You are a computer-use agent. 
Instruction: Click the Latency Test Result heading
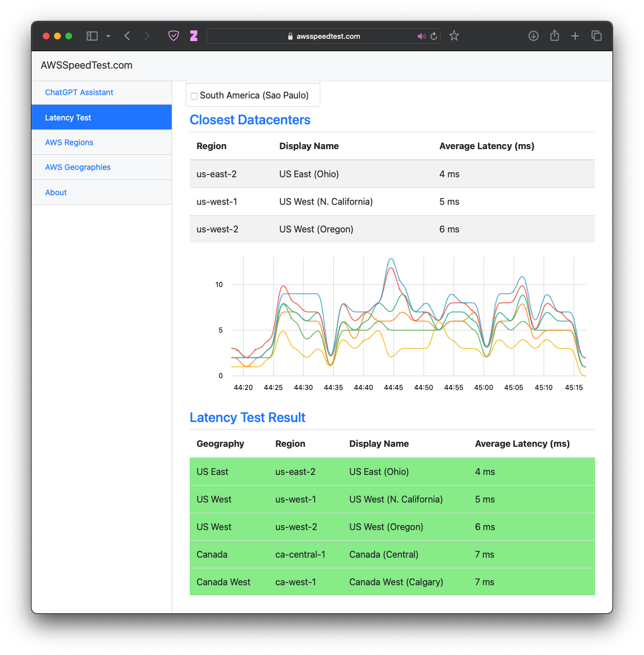coord(247,418)
